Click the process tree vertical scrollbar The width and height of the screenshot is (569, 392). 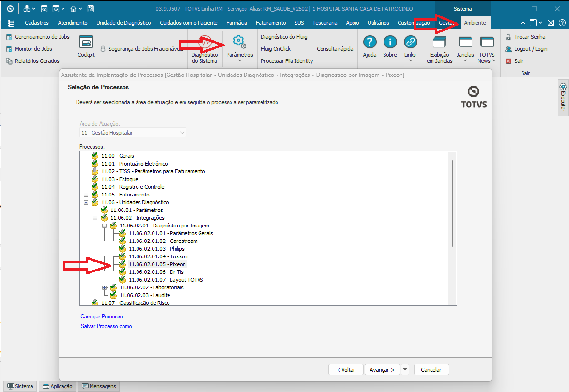(x=452, y=203)
